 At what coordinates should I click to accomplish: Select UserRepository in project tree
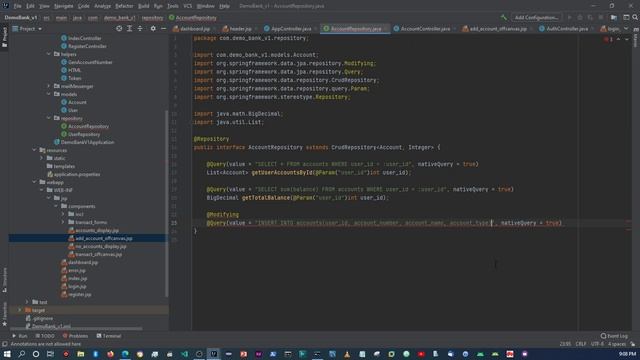pyautogui.click(x=84, y=134)
